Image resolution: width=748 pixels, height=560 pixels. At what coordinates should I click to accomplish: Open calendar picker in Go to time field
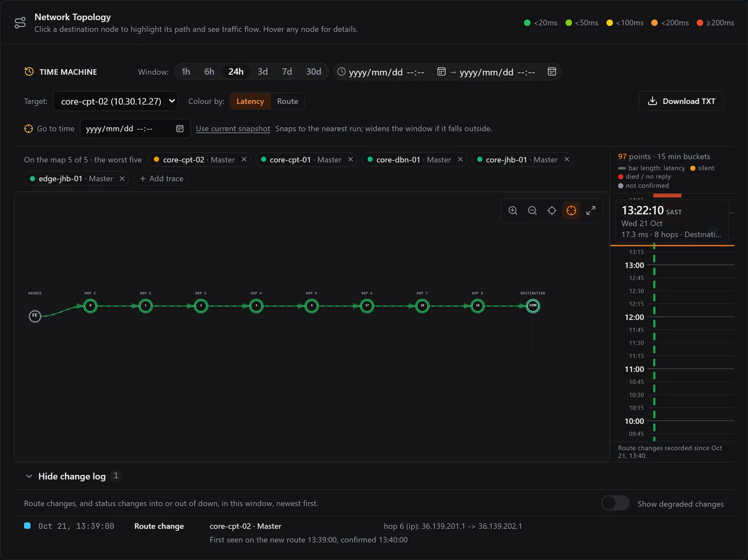coord(180,128)
